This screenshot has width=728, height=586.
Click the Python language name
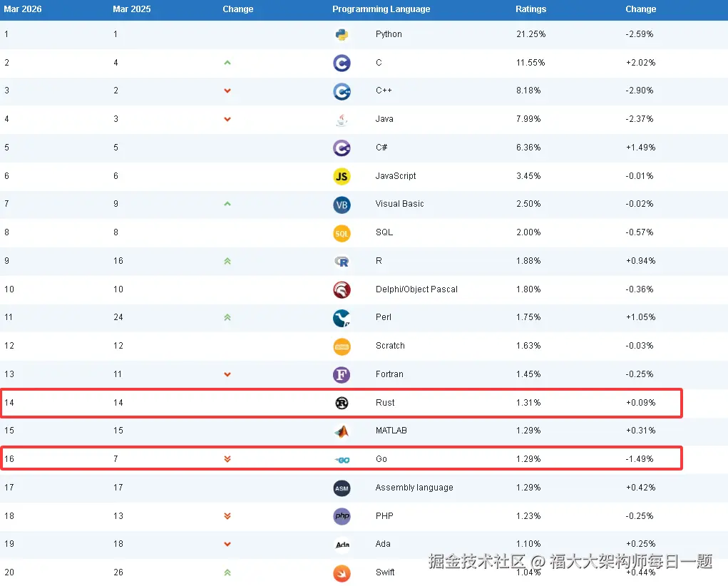click(389, 34)
